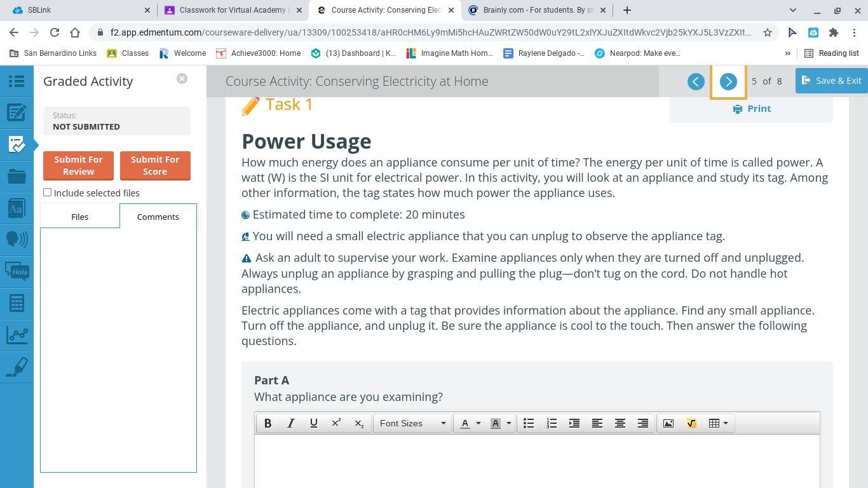The height and width of the screenshot is (488, 868).
Task: Expand the text color dropdown arrow
Action: (478, 423)
